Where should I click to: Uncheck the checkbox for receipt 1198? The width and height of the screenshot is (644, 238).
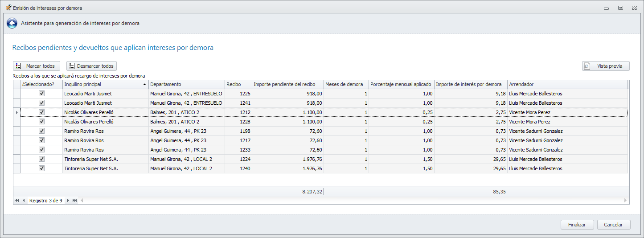(x=42, y=131)
